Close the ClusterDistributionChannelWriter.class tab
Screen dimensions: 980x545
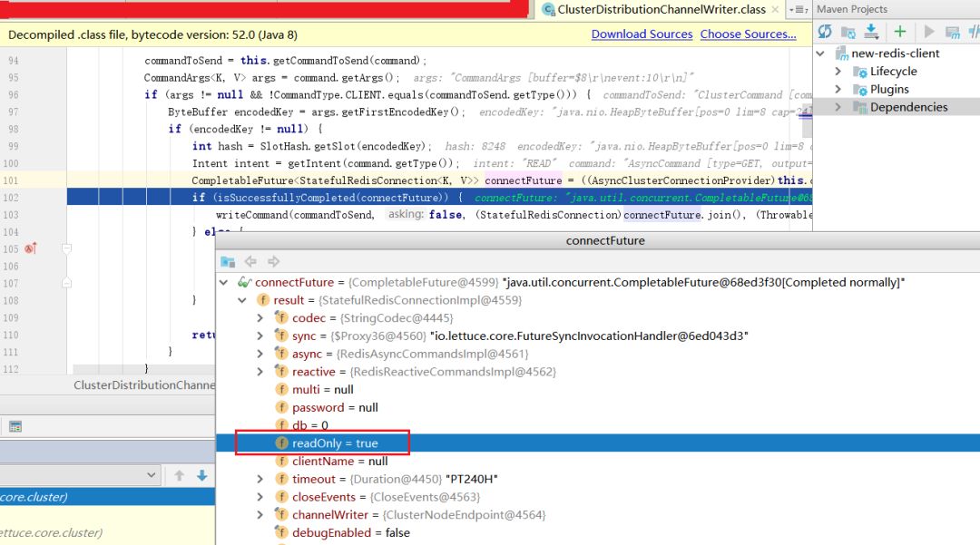click(x=775, y=9)
